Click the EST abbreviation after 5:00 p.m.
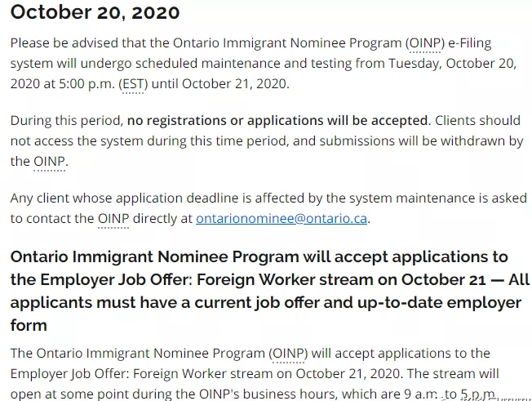 click(x=131, y=84)
